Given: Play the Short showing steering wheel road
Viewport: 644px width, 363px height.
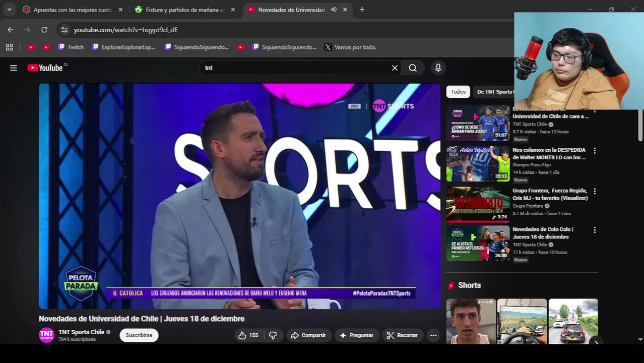Looking at the screenshot, I should tap(522, 322).
